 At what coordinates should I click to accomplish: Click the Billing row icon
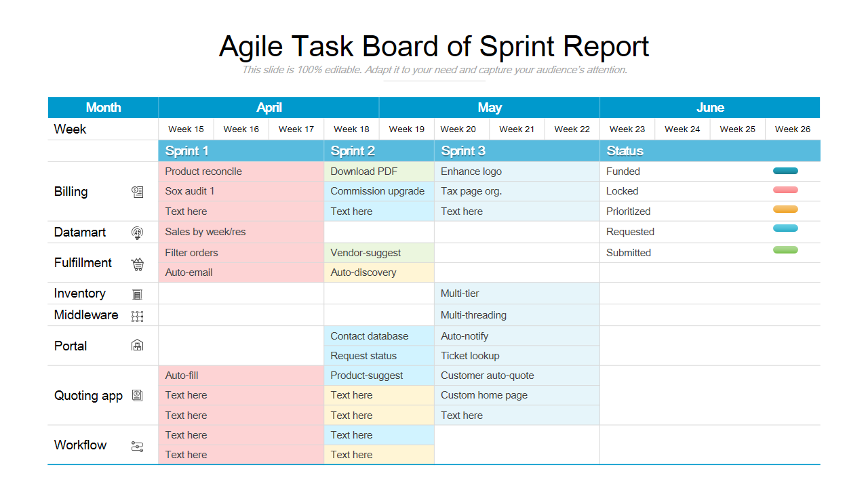[x=138, y=192]
